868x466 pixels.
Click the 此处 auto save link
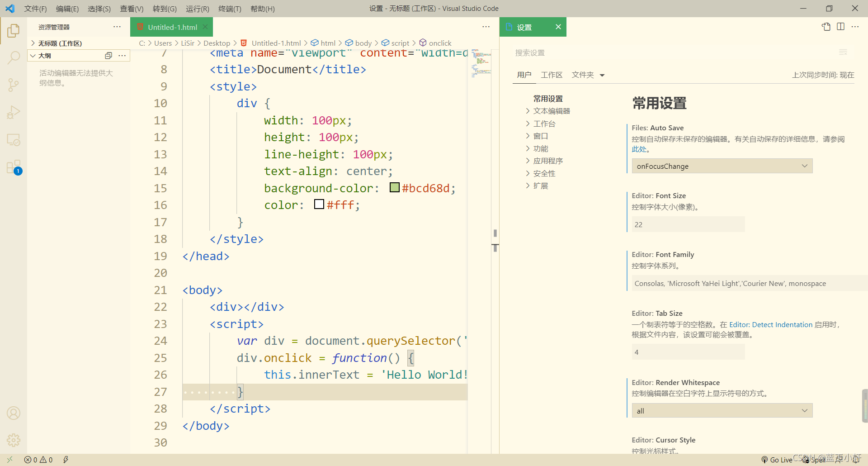[x=639, y=149]
